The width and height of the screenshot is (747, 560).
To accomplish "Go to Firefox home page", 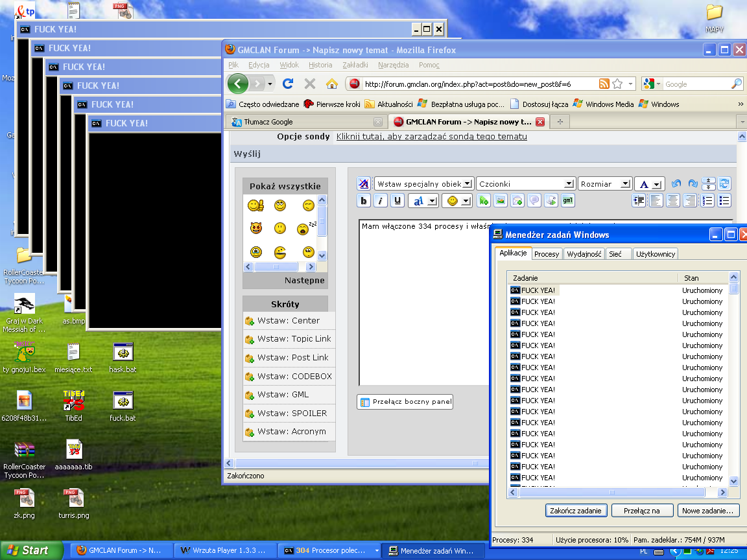I will coord(332,84).
